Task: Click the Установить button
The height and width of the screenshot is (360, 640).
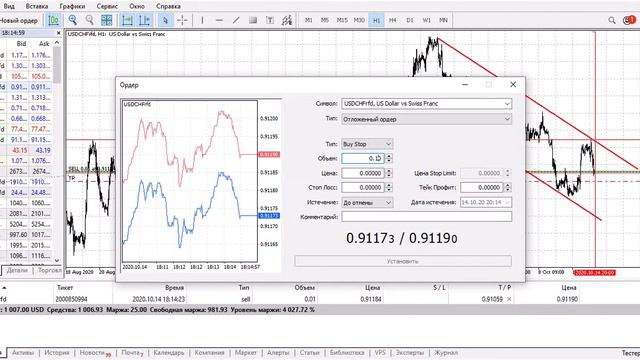Action: pos(403,261)
